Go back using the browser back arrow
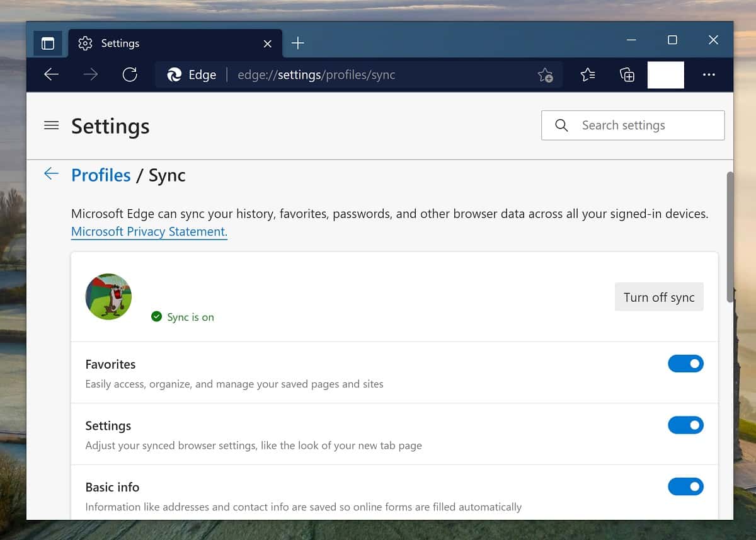 tap(52, 75)
